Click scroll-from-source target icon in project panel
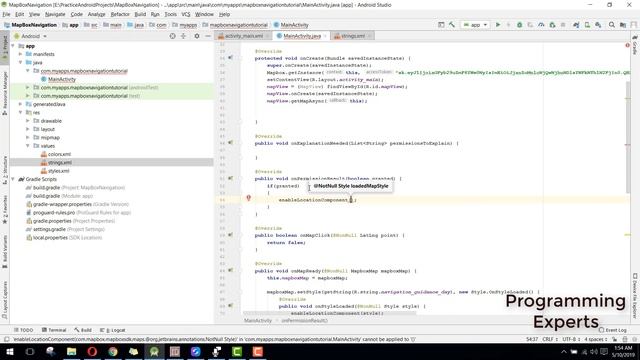Image resolution: width=640 pixels, height=360 pixels. coord(173,36)
